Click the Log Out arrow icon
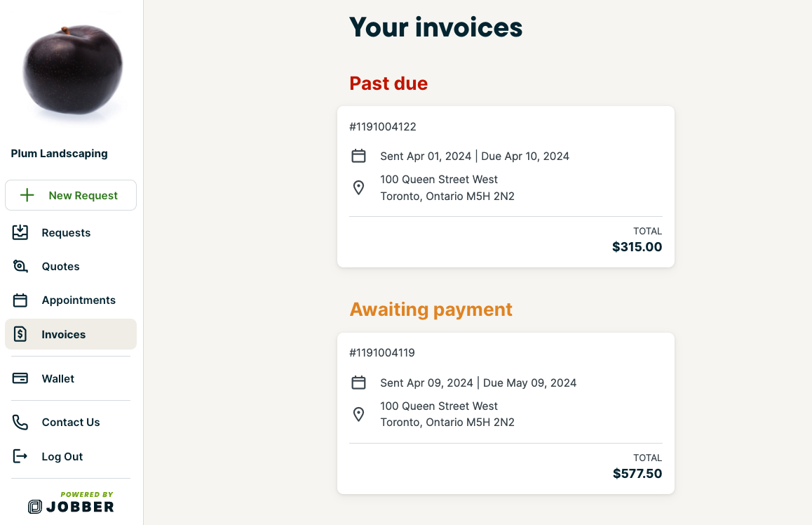812x525 pixels. (20, 456)
